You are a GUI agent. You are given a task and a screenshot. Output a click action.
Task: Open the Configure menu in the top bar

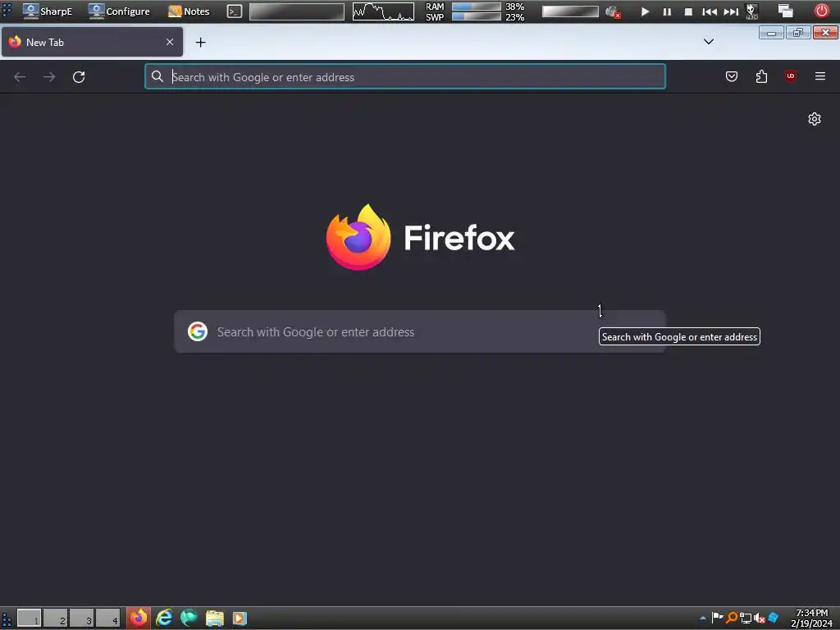tap(119, 11)
